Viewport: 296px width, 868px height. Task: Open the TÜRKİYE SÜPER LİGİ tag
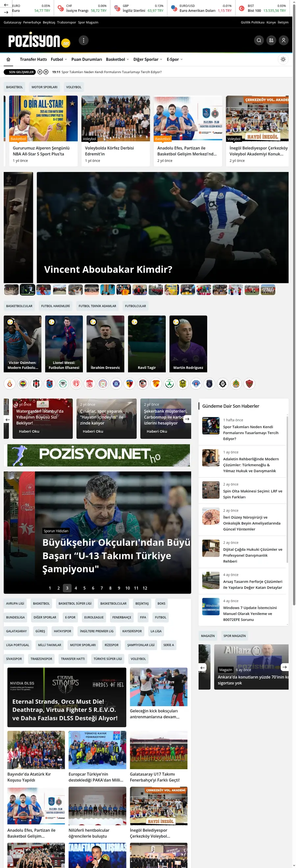(x=108, y=659)
